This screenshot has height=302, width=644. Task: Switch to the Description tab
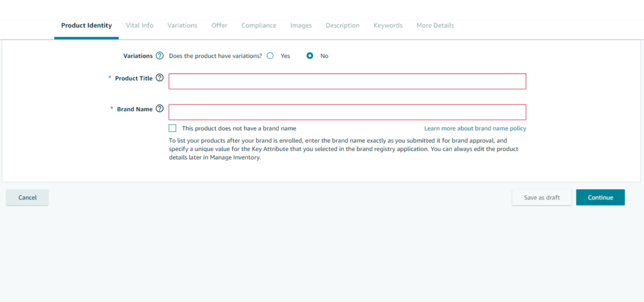pyautogui.click(x=342, y=26)
